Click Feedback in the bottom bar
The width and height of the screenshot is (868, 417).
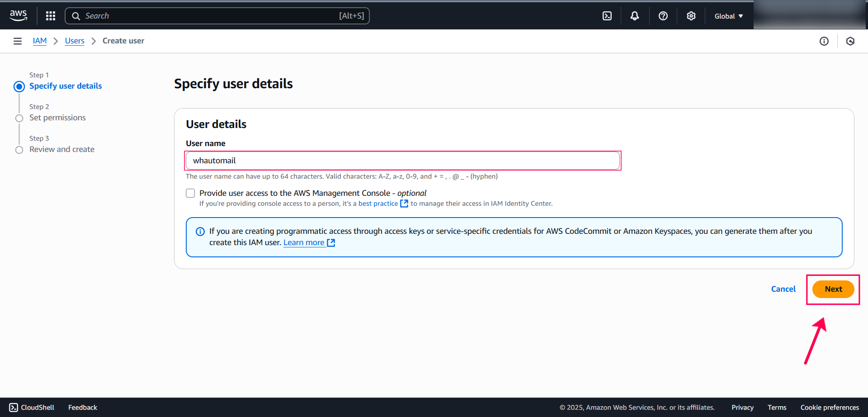82,407
